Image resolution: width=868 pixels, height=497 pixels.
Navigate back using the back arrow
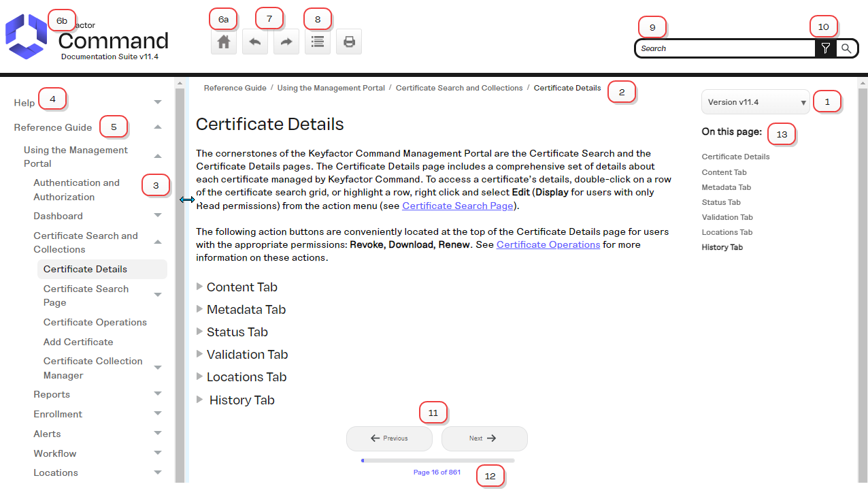coord(254,42)
